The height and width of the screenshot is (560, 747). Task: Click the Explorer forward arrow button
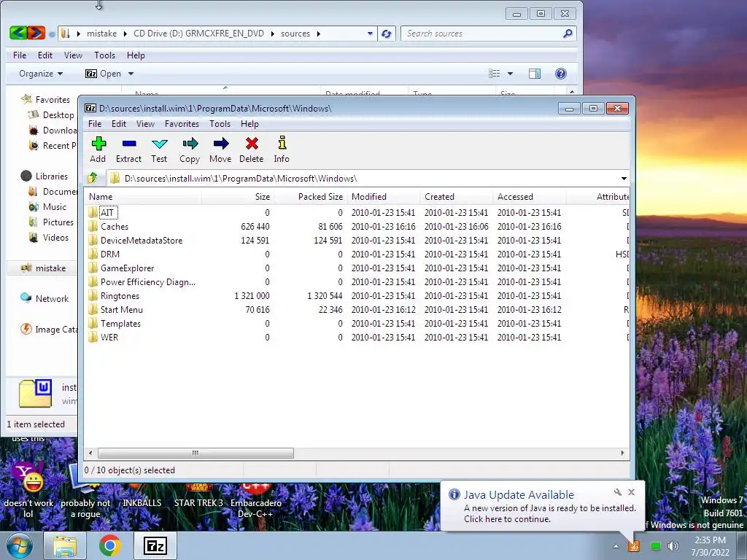(36, 33)
